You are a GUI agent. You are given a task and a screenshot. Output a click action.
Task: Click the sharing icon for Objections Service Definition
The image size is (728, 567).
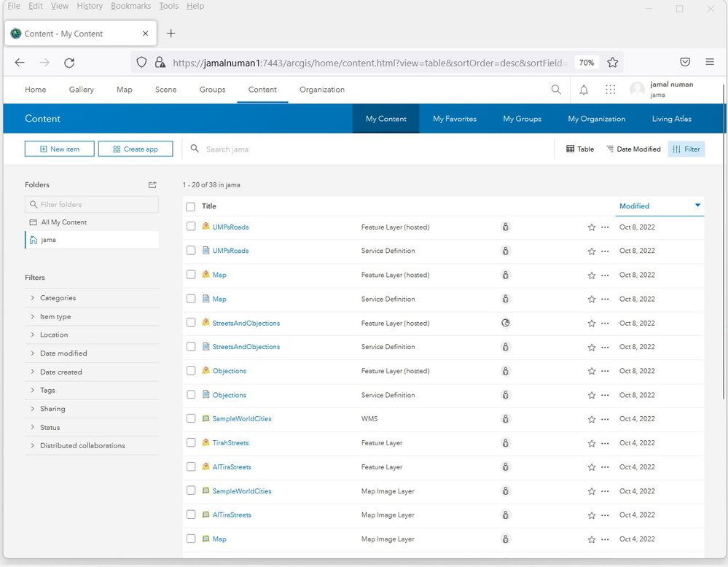point(506,395)
